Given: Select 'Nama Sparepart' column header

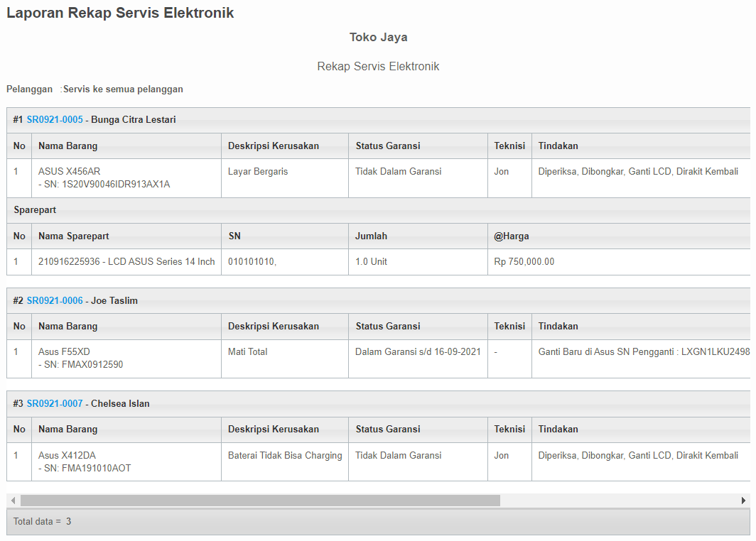Looking at the screenshot, I should (74, 236).
